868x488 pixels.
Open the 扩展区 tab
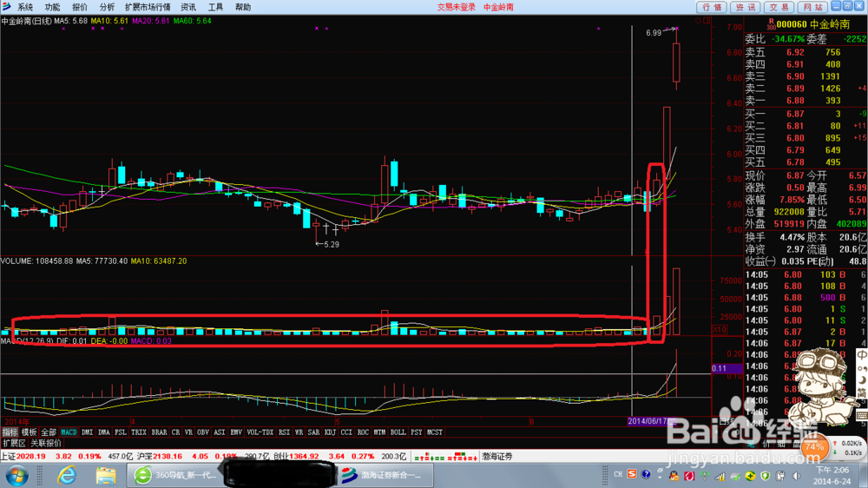pos(14,443)
